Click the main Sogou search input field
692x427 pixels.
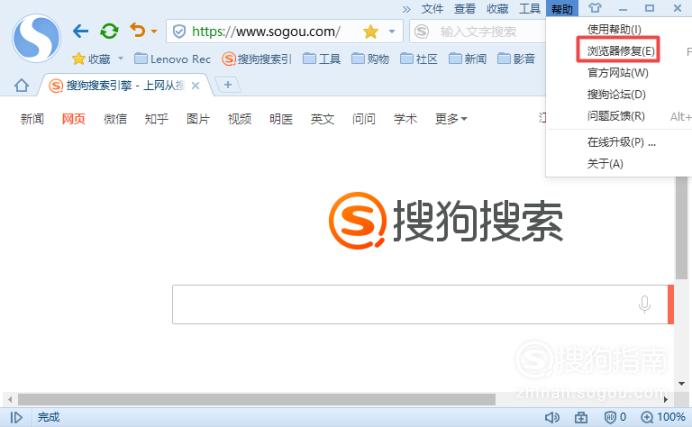(x=419, y=304)
